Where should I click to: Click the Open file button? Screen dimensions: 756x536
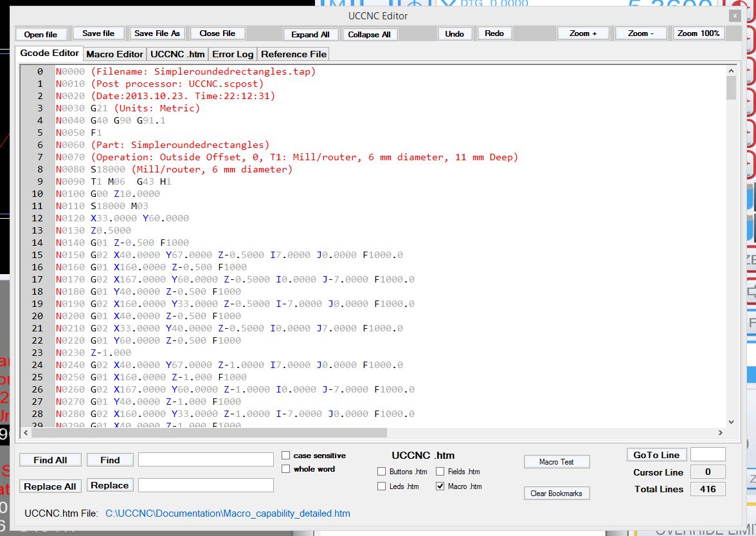(40, 34)
